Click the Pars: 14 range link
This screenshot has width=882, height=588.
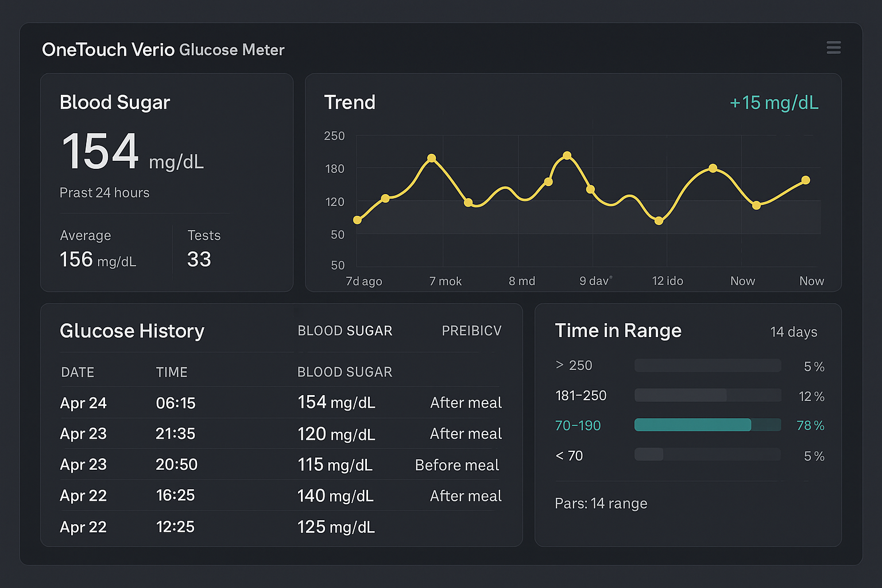click(601, 504)
